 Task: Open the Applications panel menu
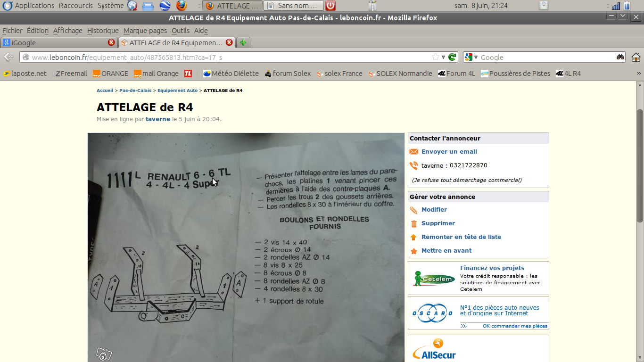(28, 6)
